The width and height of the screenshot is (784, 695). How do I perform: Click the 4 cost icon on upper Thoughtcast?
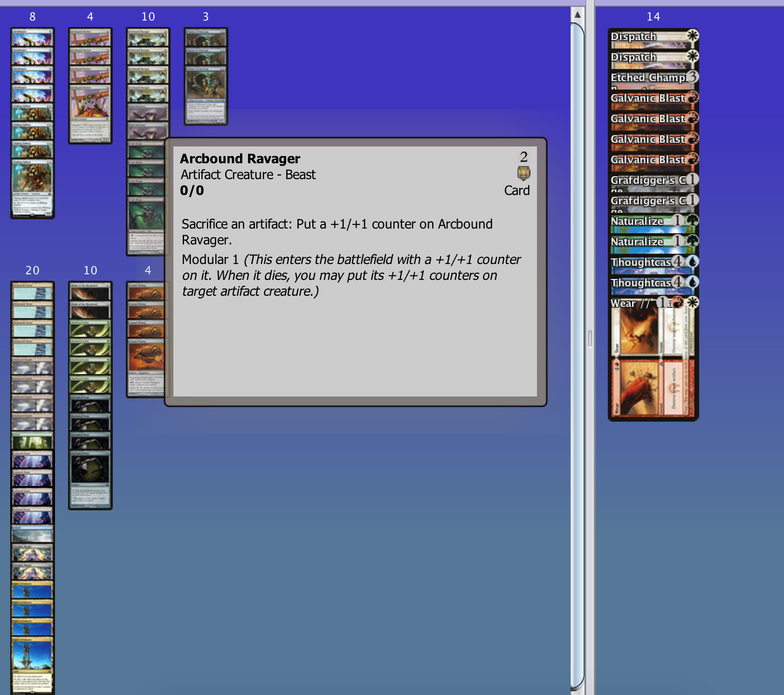click(679, 261)
